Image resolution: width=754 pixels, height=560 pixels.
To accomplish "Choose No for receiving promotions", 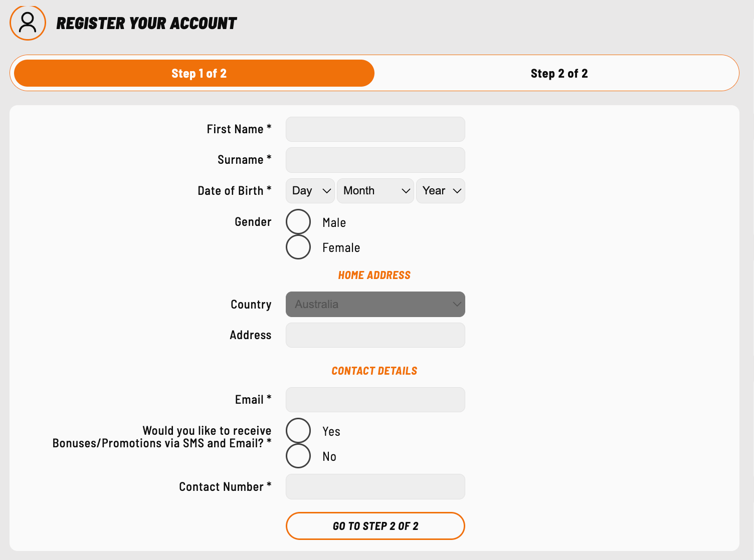I will pos(298,456).
